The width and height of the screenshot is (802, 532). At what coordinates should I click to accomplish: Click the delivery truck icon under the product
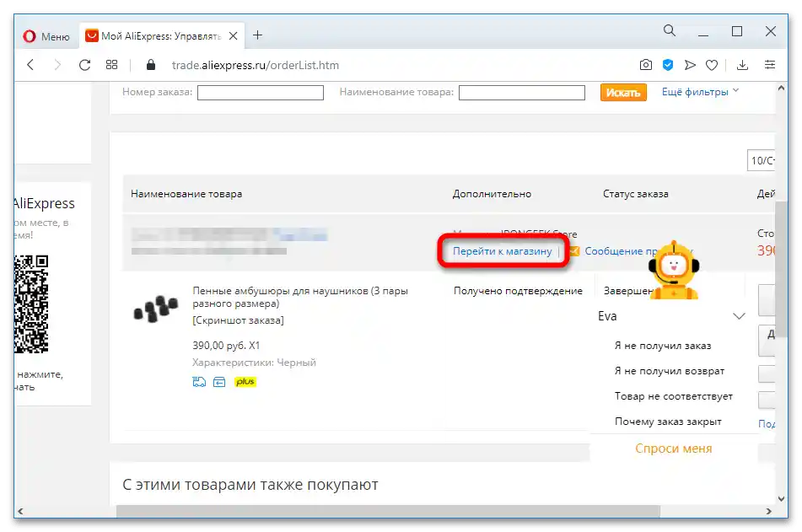pyautogui.click(x=199, y=382)
